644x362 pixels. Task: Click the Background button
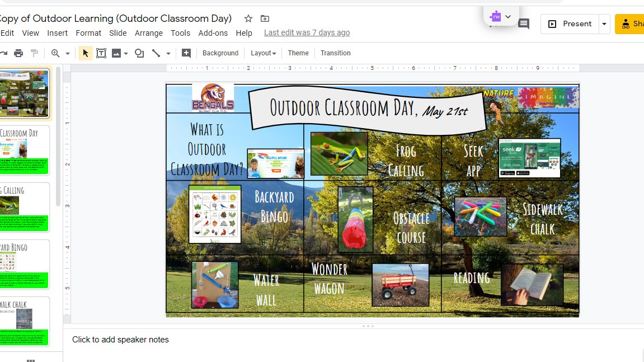coord(220,53)
